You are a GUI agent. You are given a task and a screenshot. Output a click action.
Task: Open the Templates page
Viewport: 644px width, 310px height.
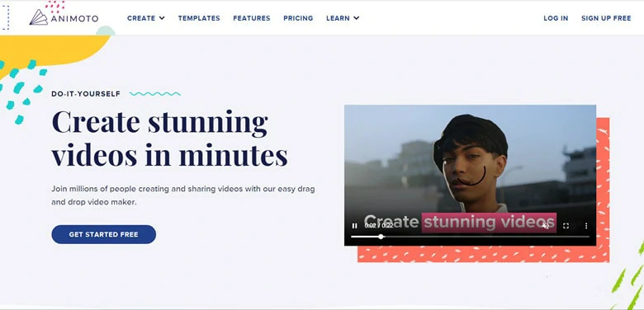coord(199,18)
